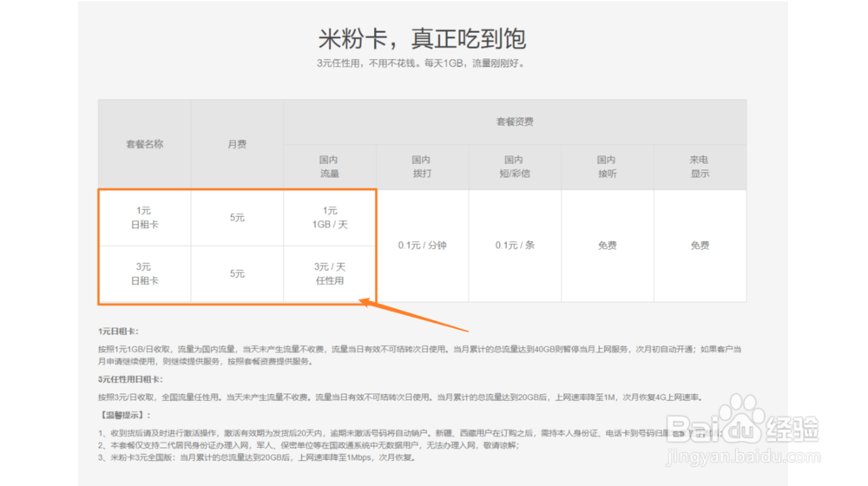The height and width of the screenshot is (486, 868).
Task: Select note 1 starting 收到货后请及时进行激活操作
Action: pos(411,433)
